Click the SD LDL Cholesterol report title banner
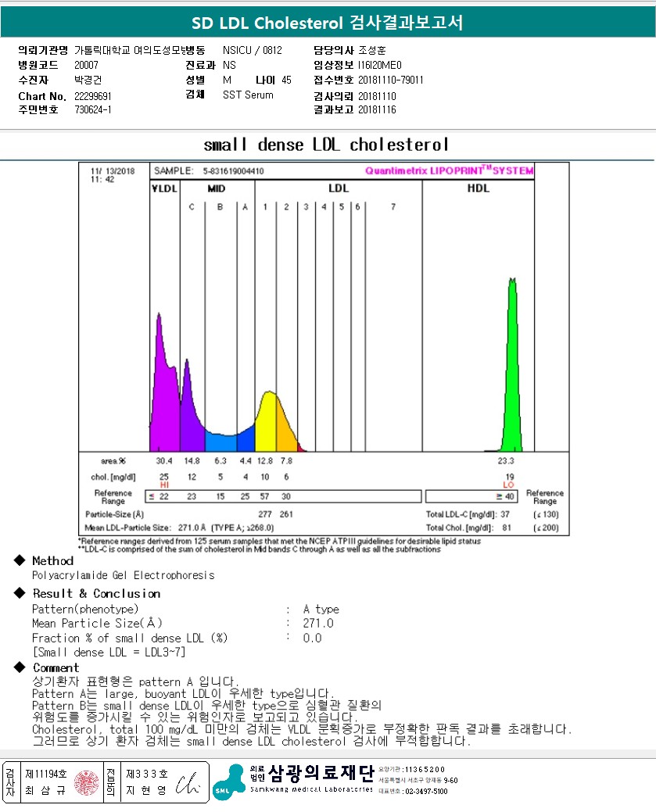656x812 pixels. click(328, 23)
